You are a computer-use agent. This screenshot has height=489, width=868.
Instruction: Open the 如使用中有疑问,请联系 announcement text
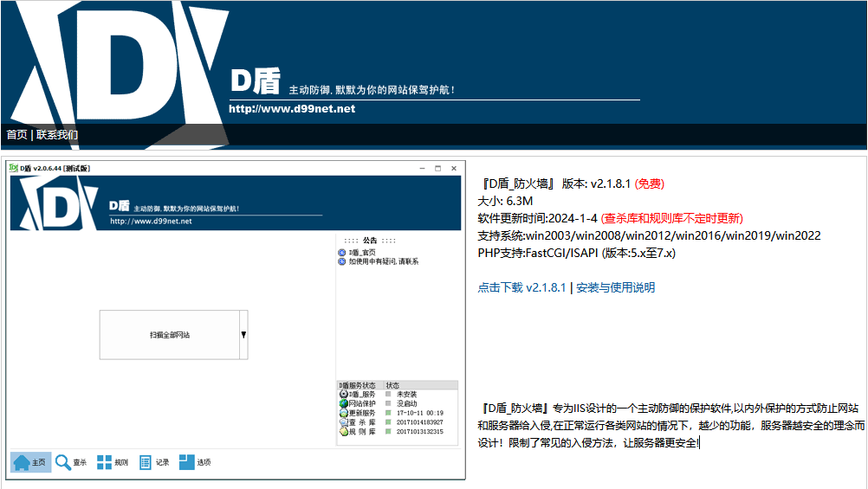384,261
